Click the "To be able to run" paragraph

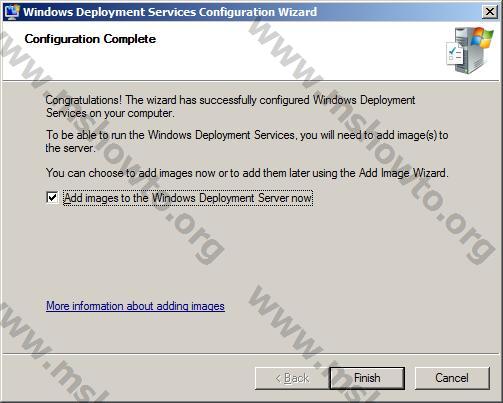click(x=247, y=141)
